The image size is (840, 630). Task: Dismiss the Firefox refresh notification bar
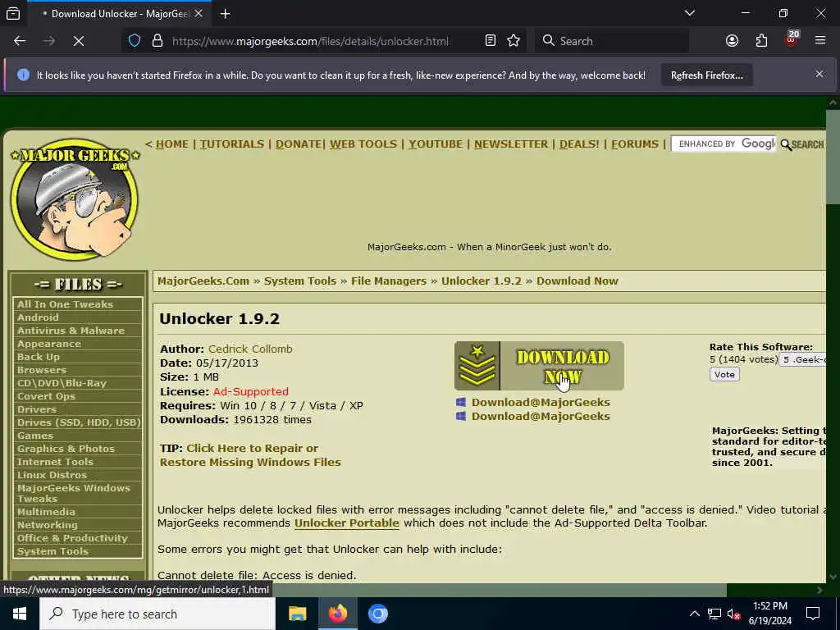819,74
